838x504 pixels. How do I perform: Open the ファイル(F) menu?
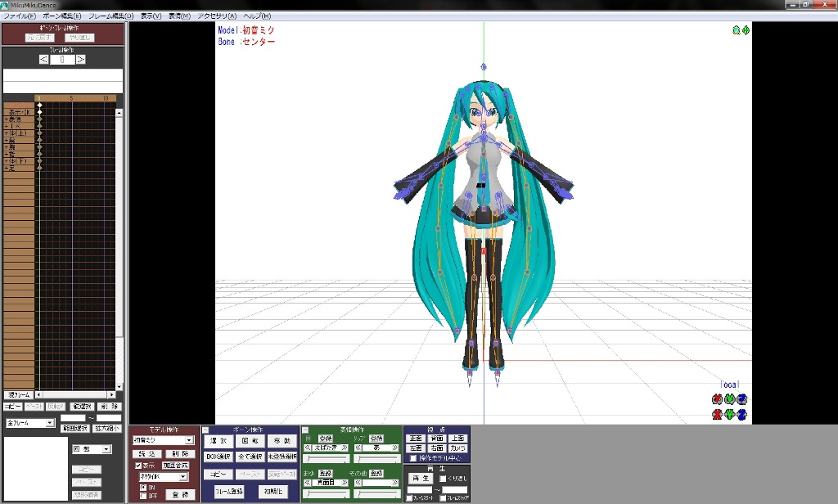click(20, 16)
